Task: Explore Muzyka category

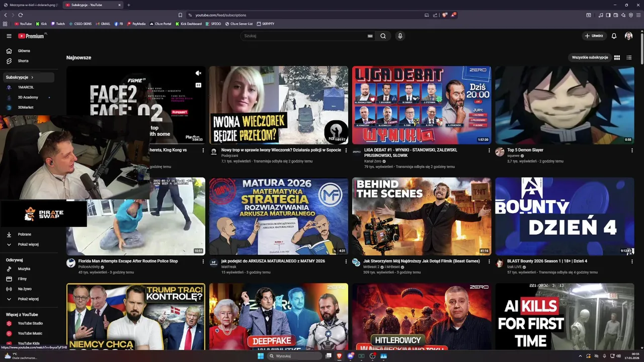Action: tap(28, 269)
